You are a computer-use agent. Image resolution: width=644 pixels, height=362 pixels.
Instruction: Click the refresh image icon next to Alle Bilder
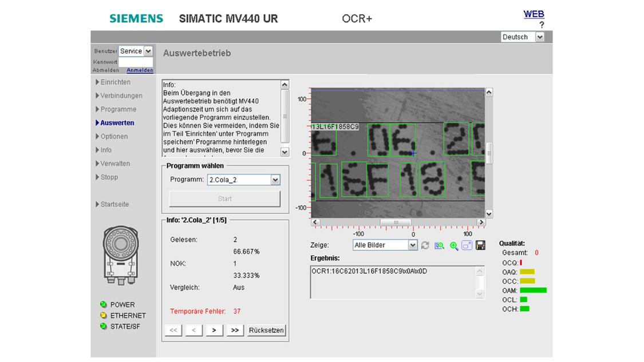(425, 245)
